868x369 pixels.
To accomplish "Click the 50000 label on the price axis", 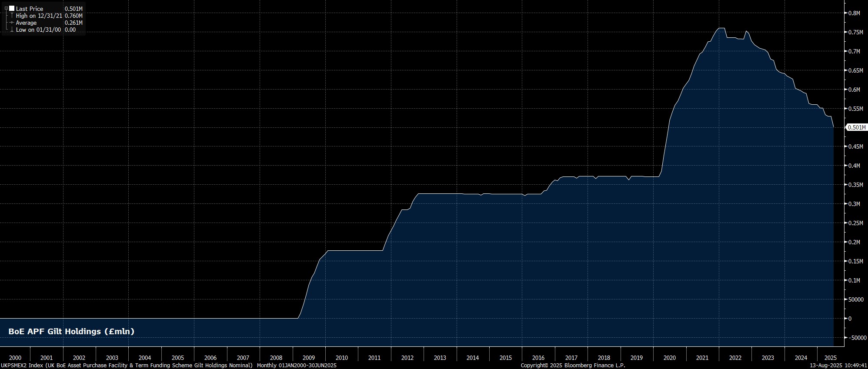I will [855, 299].
